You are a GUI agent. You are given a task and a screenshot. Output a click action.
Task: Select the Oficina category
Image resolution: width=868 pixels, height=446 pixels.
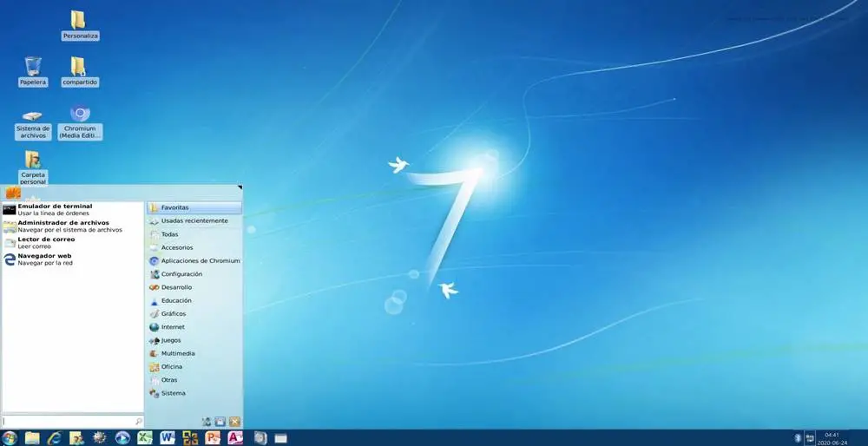tap(194, 367)
